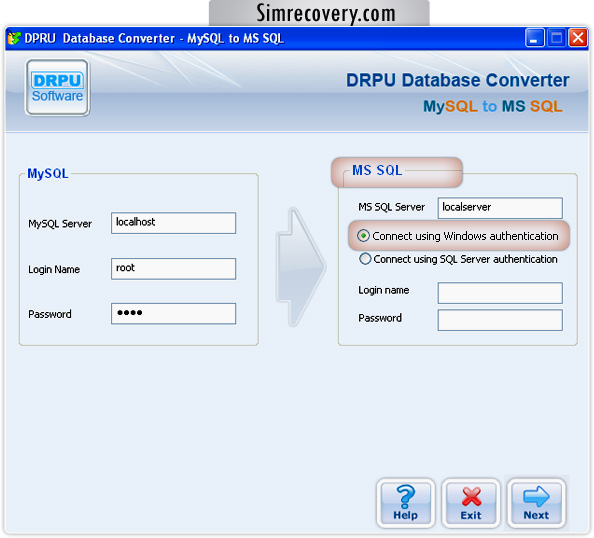Click the MySQL Server field containing localhost
Screen dimensions: 594x538
click(x=174, y=223)
